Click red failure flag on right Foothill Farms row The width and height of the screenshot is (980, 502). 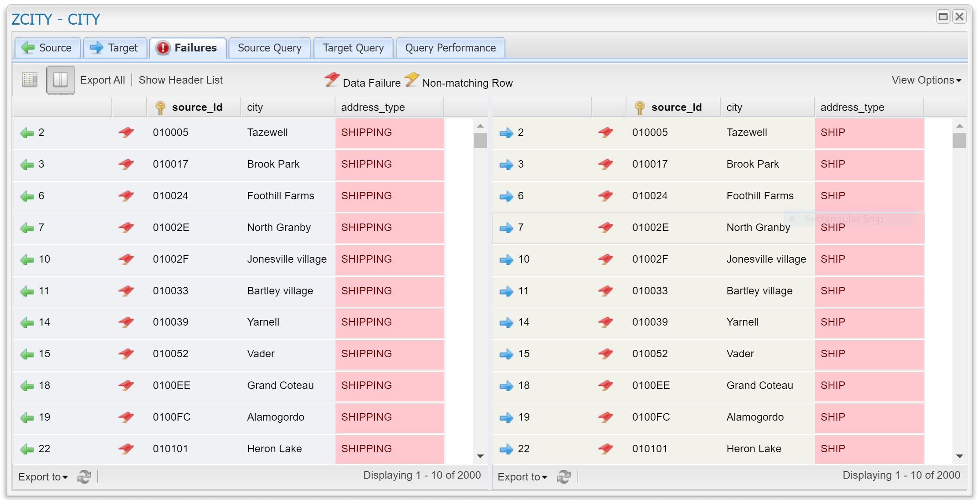tap(606, 196)
